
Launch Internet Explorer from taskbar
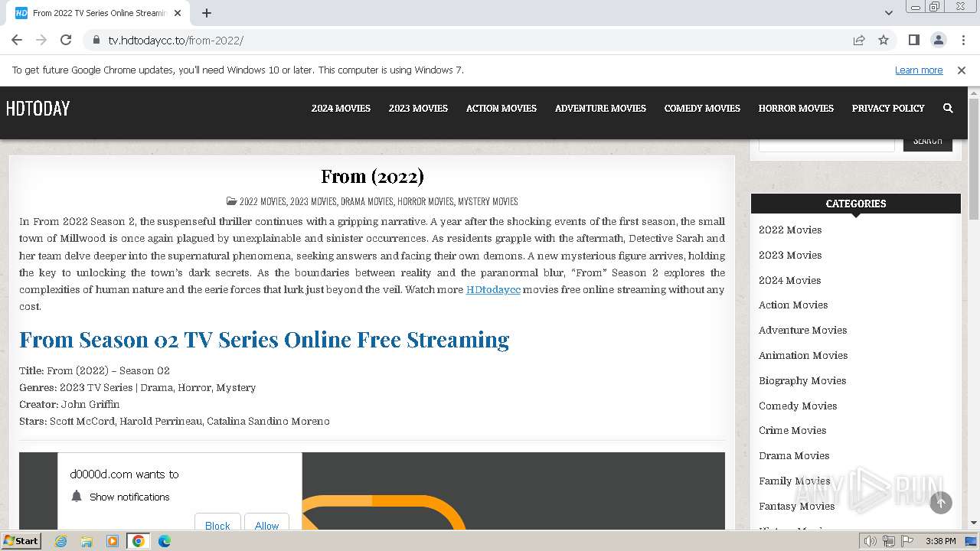click(60, 541)
